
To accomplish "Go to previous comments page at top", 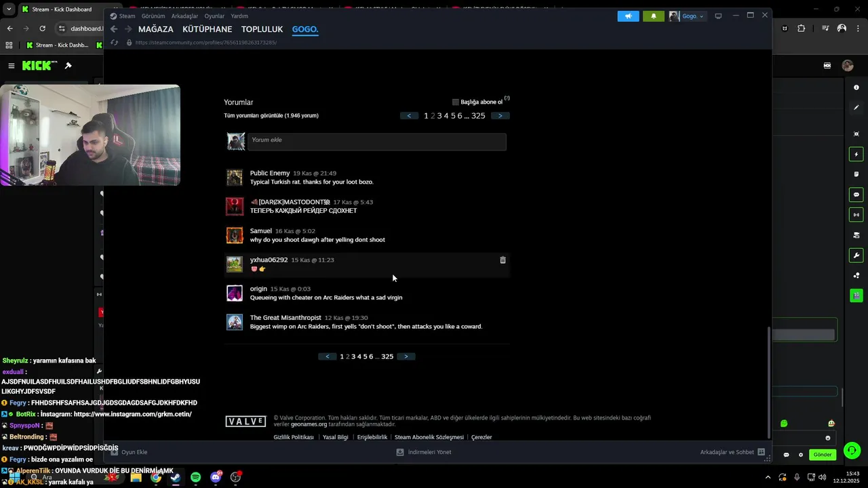I will (x=409, y=116).
